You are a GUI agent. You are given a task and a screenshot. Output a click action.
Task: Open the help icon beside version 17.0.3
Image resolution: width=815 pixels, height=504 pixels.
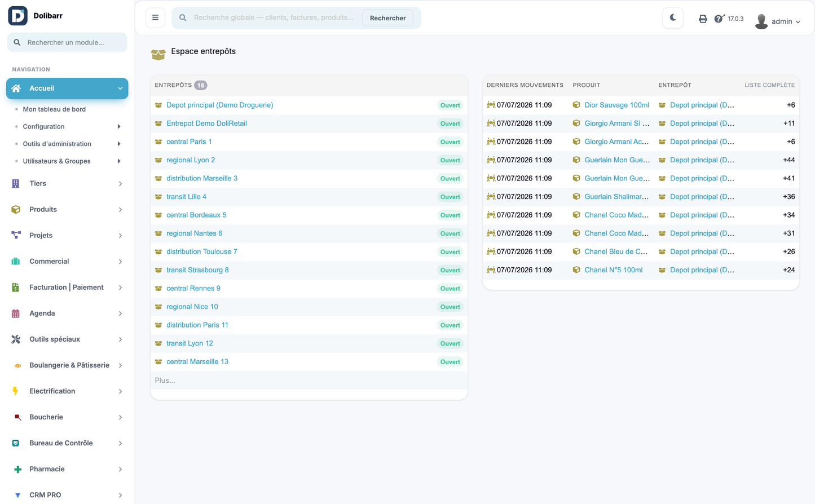[719, 19]
